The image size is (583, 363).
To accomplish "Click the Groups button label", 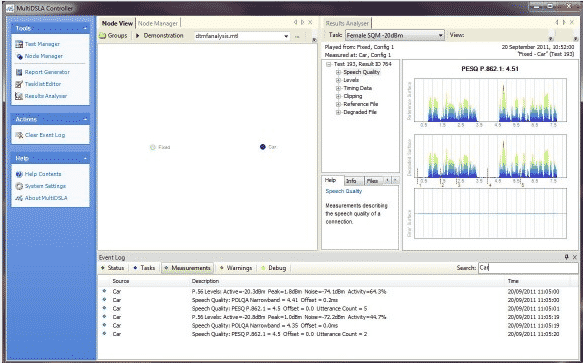I will (117, 36).
